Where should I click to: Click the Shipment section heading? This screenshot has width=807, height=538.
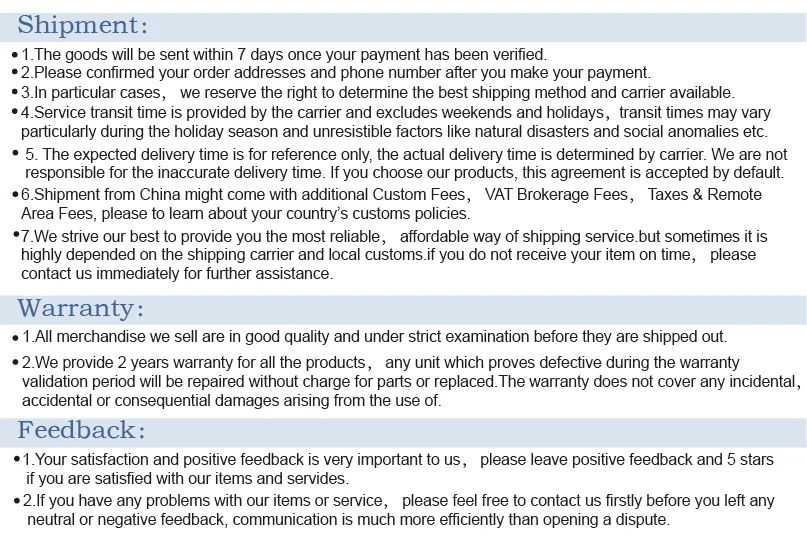tap(82, 25)
